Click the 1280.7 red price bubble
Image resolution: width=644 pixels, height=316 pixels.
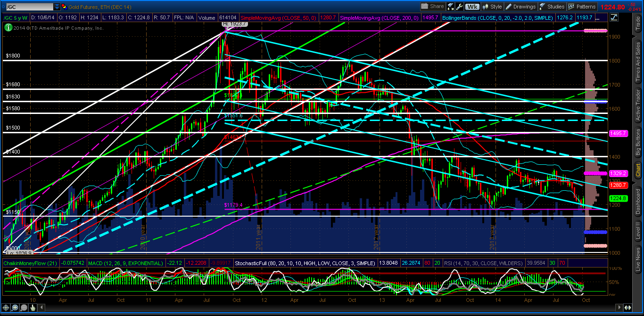click(x=618, y=185)
